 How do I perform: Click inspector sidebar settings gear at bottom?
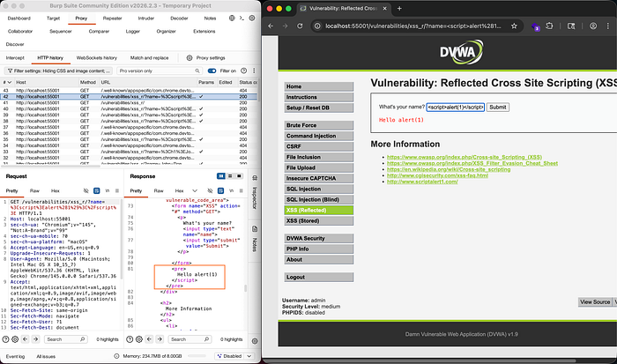point(255,341)
